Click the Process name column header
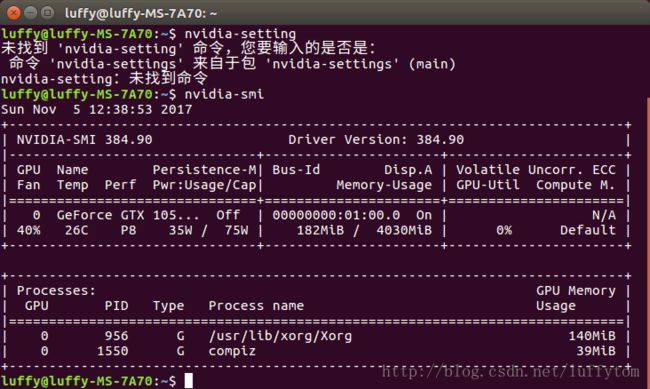 click(x=256, y=306)
